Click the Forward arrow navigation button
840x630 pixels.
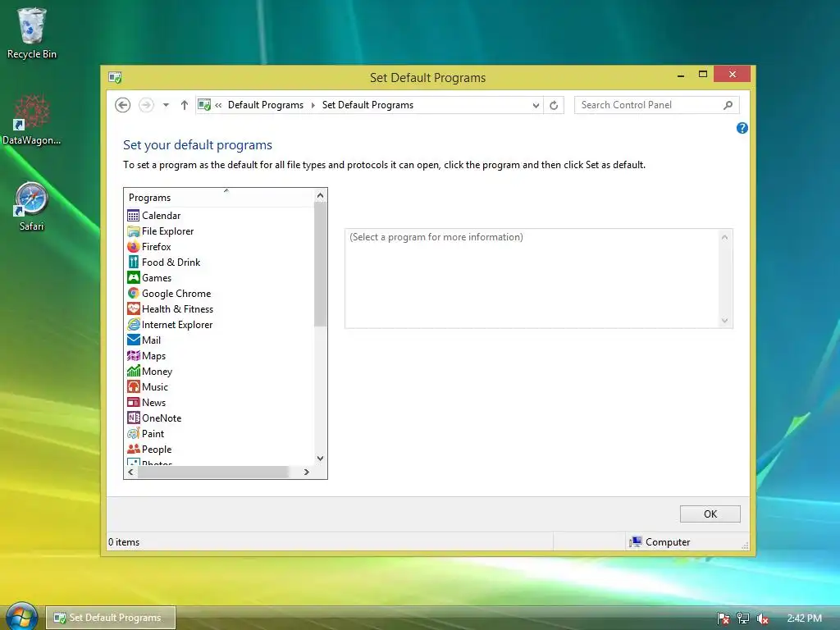(x=146, y=105)
